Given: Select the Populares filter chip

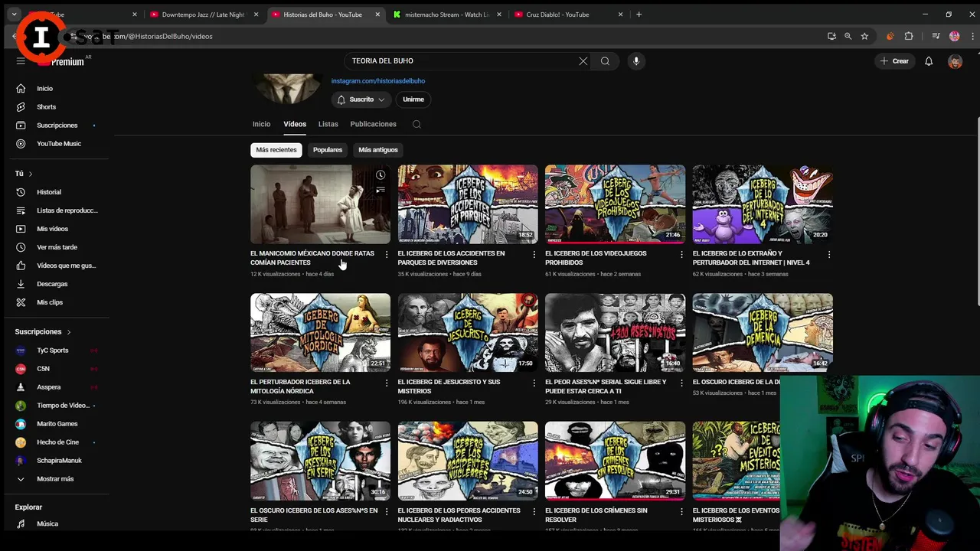Looking at the screenshot, I should point(328,150).
